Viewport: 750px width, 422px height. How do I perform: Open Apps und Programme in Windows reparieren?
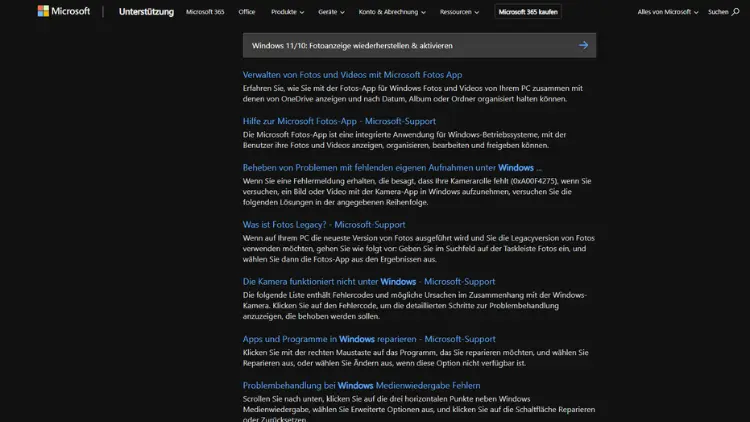(x=369, y=339)
